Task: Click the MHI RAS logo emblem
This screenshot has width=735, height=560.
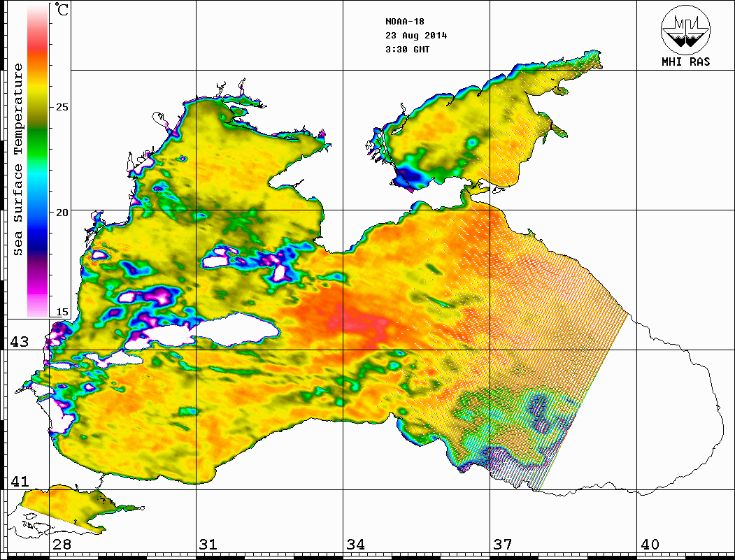Action: [685, 29]
